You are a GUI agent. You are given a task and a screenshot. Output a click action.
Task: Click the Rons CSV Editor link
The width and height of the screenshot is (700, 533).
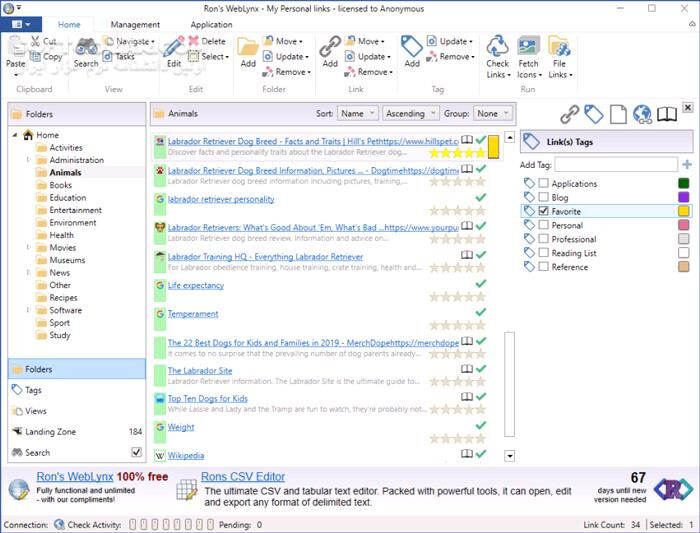[x=243, y=477]
